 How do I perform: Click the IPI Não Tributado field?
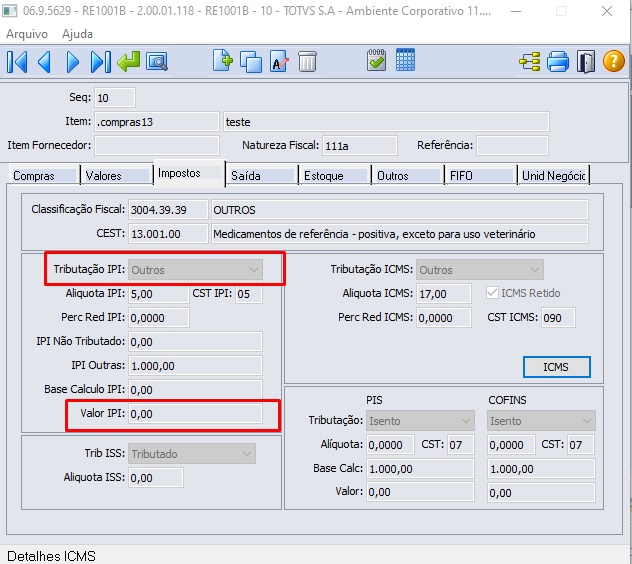pyautogui.click(x=195, y=341)
